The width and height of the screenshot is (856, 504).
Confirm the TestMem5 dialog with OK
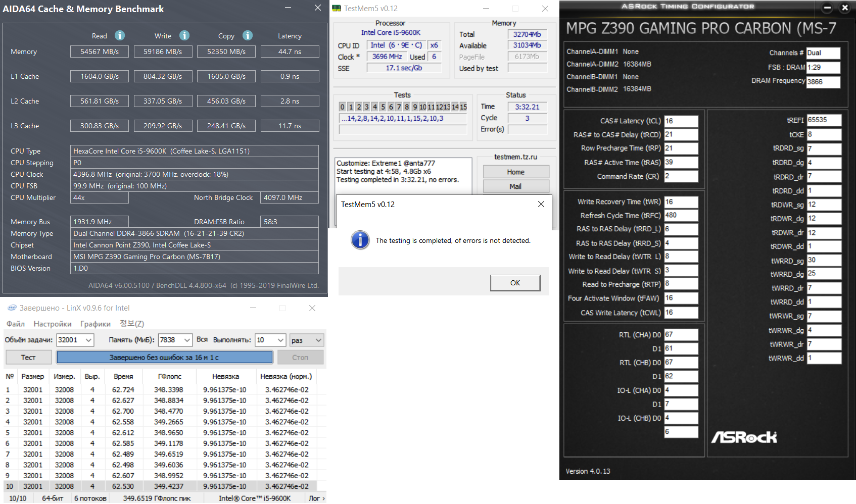[x=515, y=283]
